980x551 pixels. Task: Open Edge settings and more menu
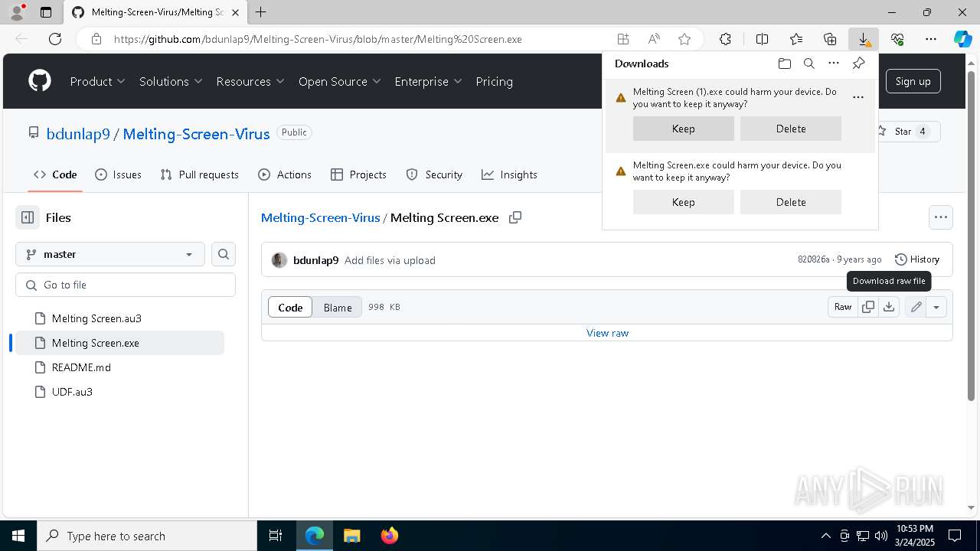(931, 39)
